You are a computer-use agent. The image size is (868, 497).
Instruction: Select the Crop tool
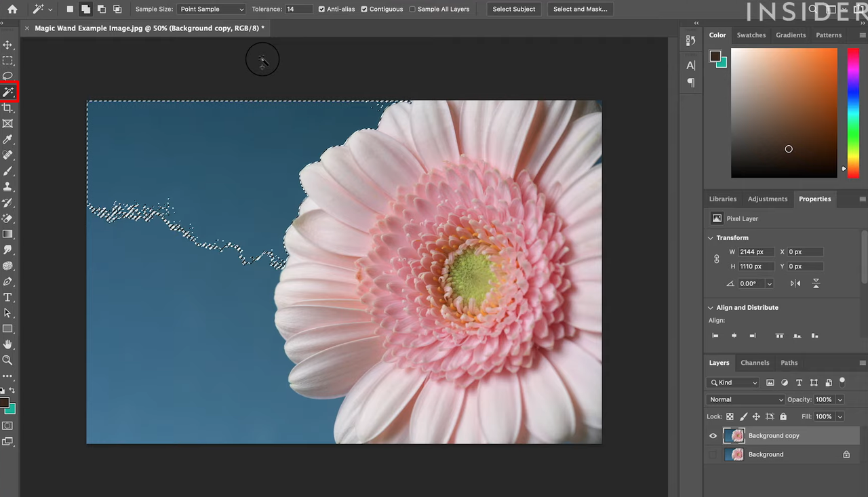point(8,108)
